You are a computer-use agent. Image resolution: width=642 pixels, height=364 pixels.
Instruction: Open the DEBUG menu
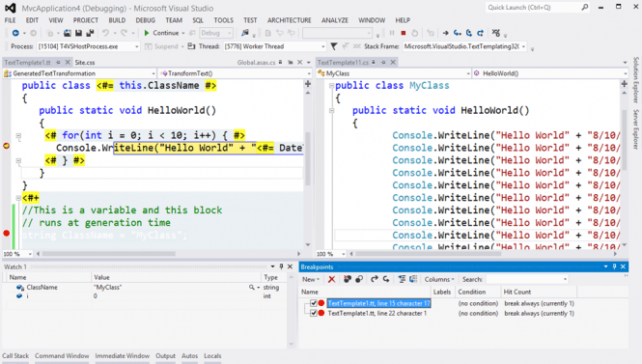[x=146, y=20]
